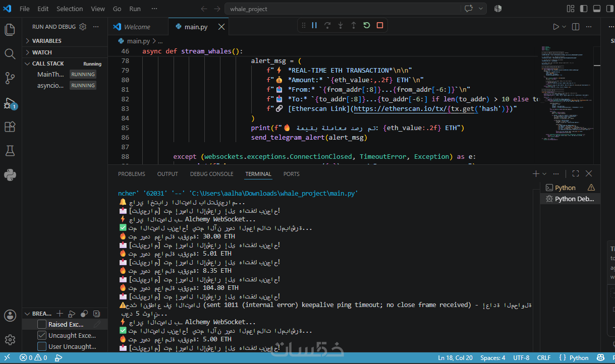
Task: Open the debug status bar launch icon
Action: click(x=59, y=358)
